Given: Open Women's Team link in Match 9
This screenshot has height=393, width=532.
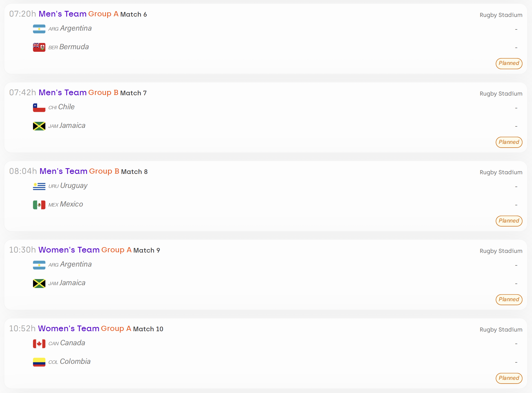Looking at the screenshot, I should pos(69,250).
